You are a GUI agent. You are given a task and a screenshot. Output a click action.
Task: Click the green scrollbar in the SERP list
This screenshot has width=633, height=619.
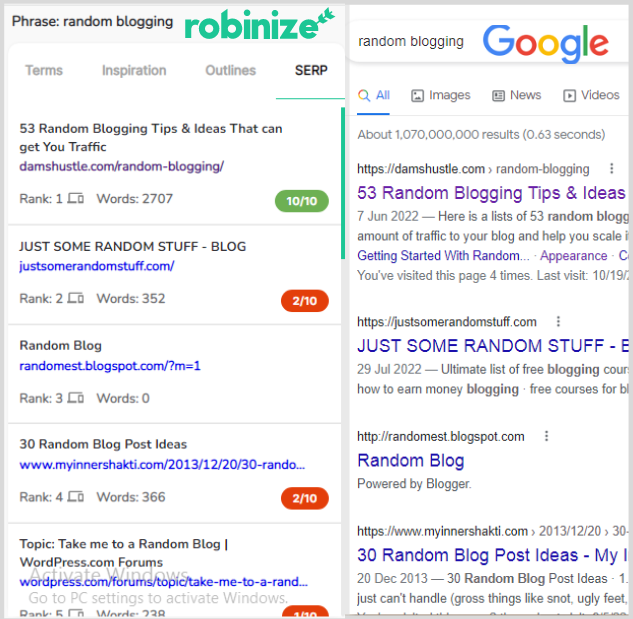coord(343,183)
